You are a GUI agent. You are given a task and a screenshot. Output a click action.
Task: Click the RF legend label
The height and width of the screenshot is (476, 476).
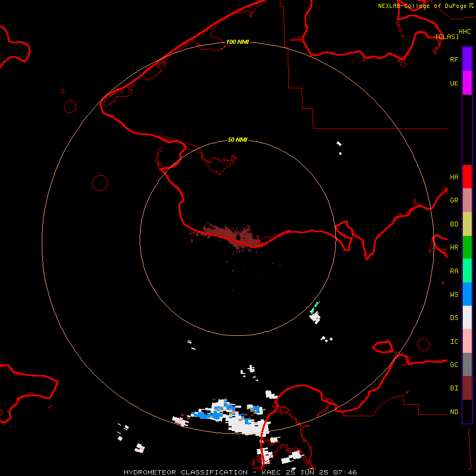454,59
